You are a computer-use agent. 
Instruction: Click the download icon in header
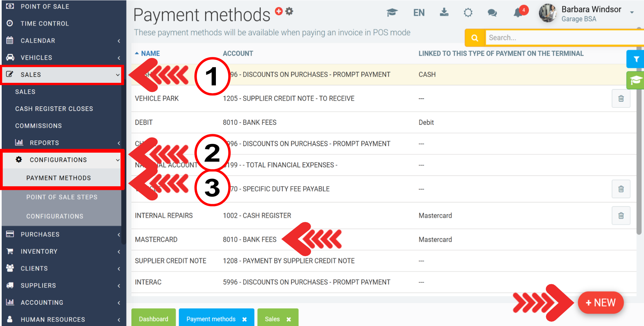point(444,13)
